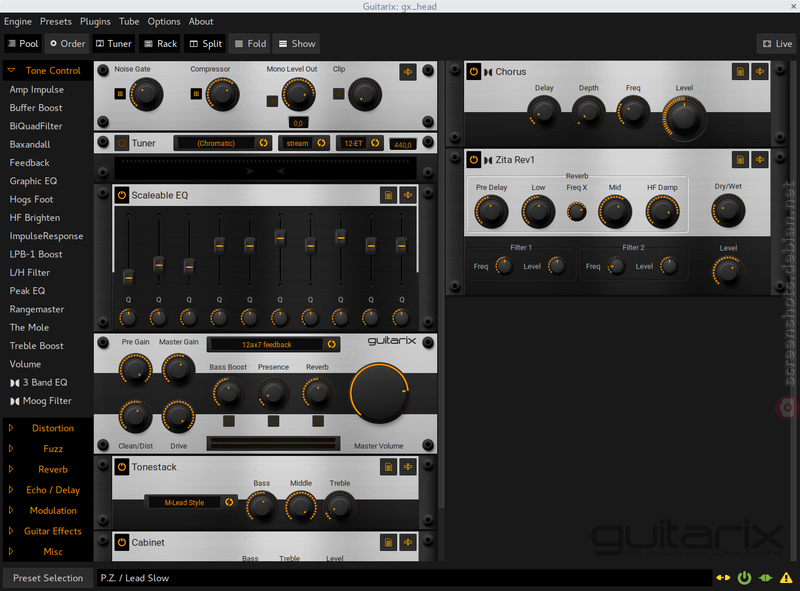Open the Chromatic tuner mode dropdown

(x=222, y=143)
